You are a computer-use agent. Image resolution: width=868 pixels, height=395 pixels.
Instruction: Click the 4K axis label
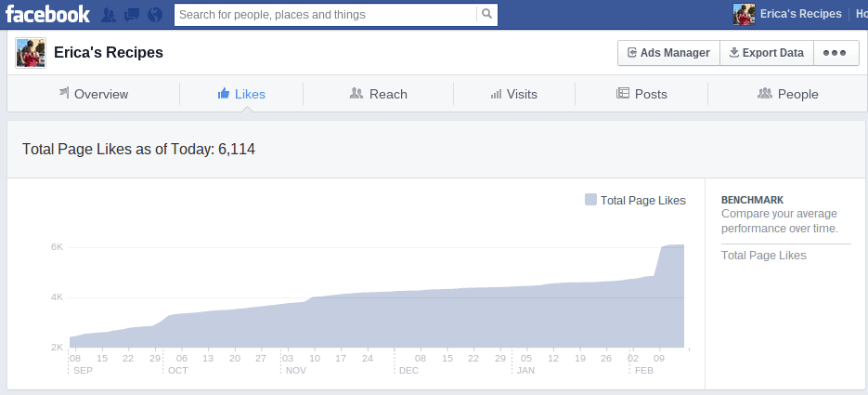pyautogui.click(x=57, y=297)
